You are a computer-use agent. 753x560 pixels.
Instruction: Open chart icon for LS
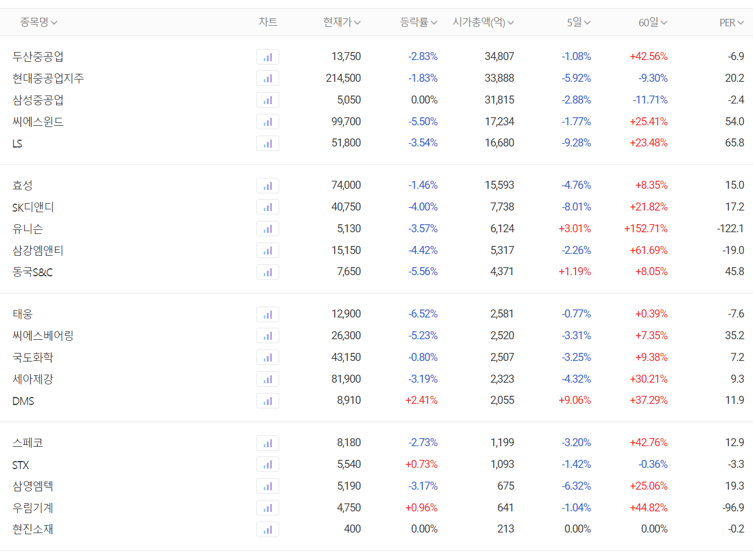pos(268,144)
